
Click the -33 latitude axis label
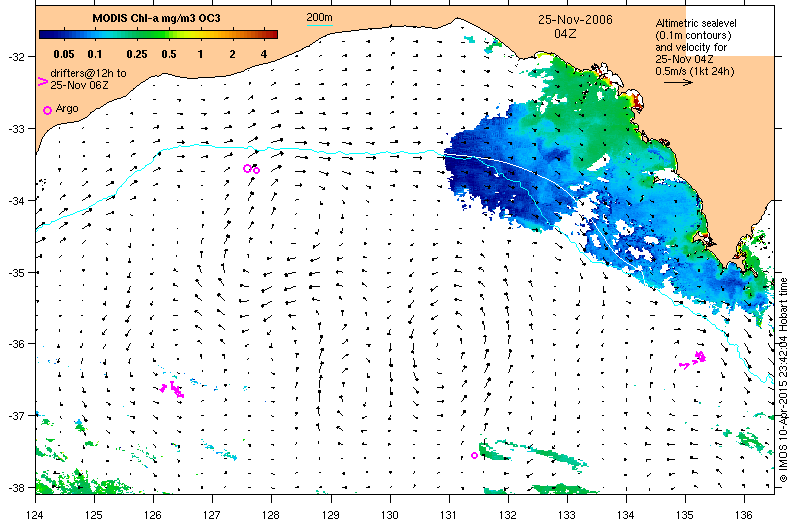pos(15,129)
